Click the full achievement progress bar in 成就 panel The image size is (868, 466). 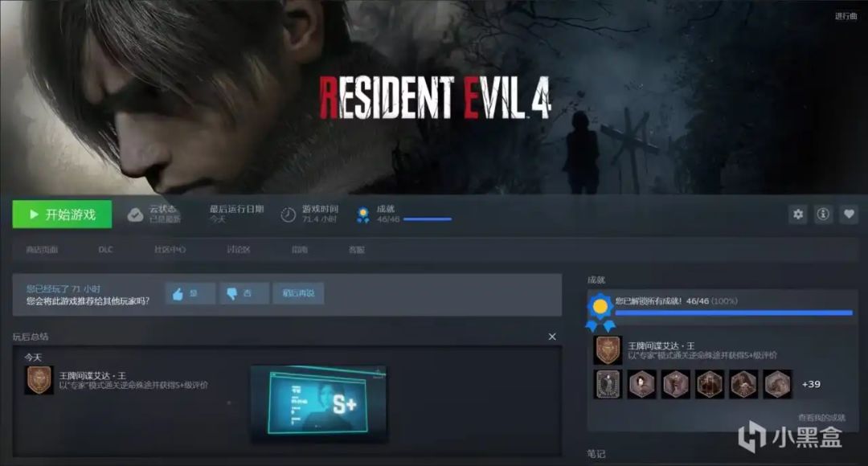click(x=734, y=313)
